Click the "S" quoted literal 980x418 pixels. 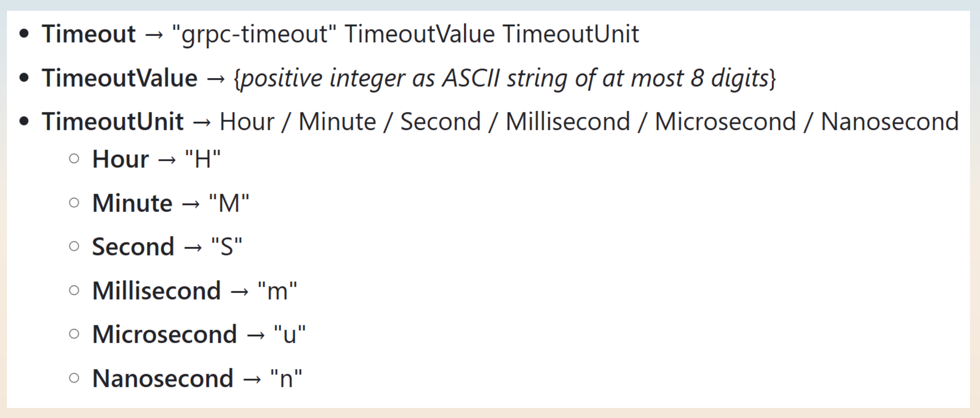click(226, 247)
